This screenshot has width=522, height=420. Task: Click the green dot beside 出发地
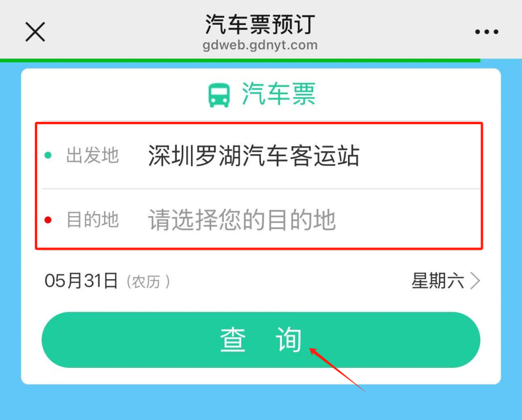click(48, 156)
